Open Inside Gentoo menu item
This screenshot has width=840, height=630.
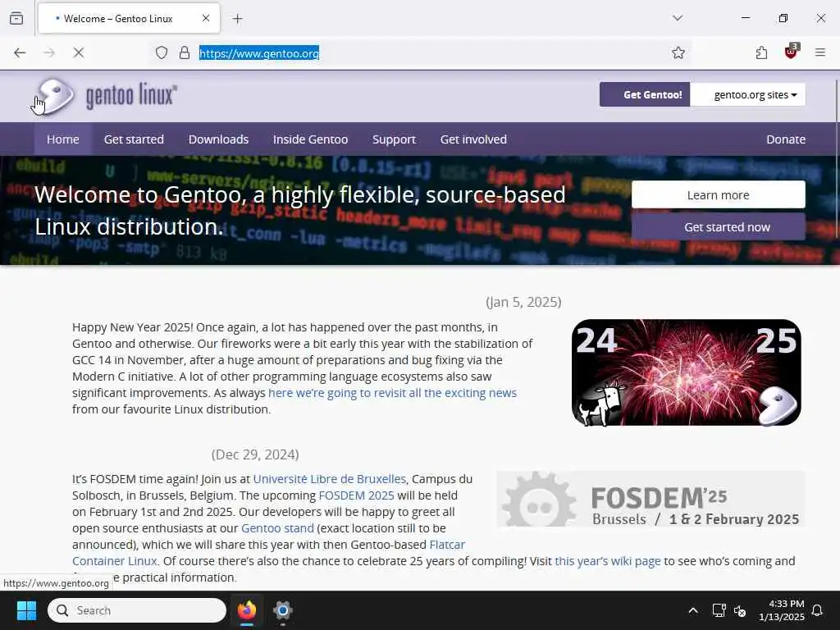311,139
